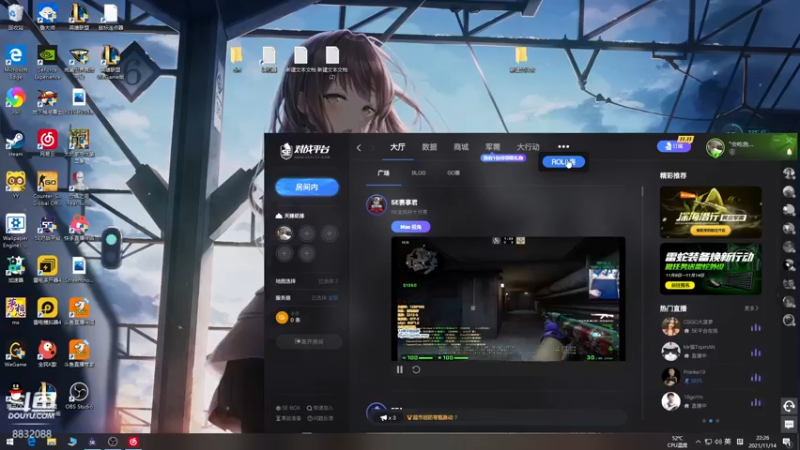Click 问题反馈 link
Image resolution: width=800 pixels, height=450 pixels.
[x=320, y=418]
